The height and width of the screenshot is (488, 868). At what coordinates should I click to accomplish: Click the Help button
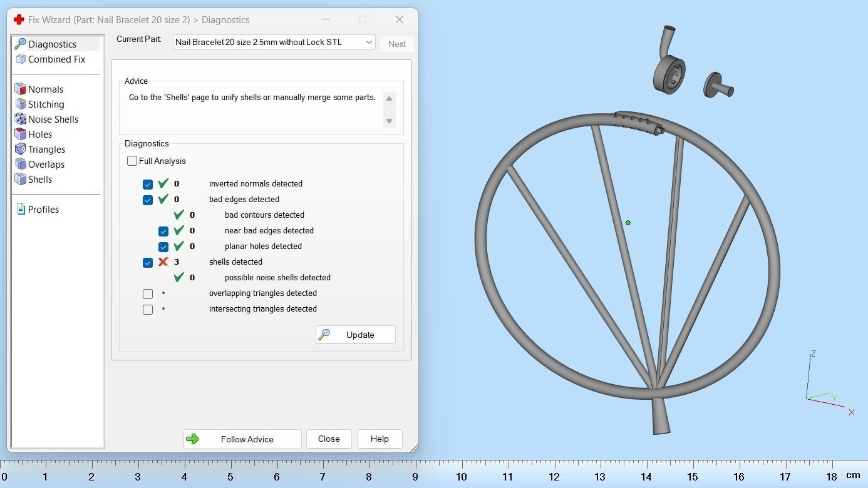[380, 439]
